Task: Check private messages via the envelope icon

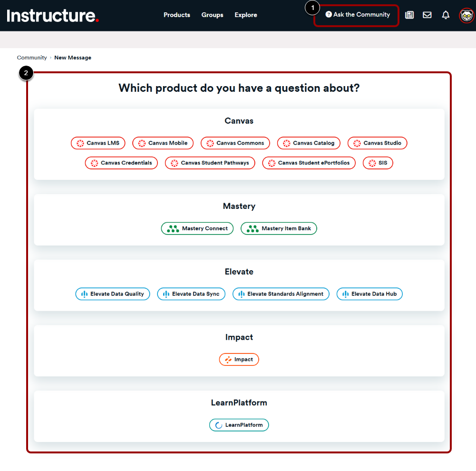Action: [427, 15]
